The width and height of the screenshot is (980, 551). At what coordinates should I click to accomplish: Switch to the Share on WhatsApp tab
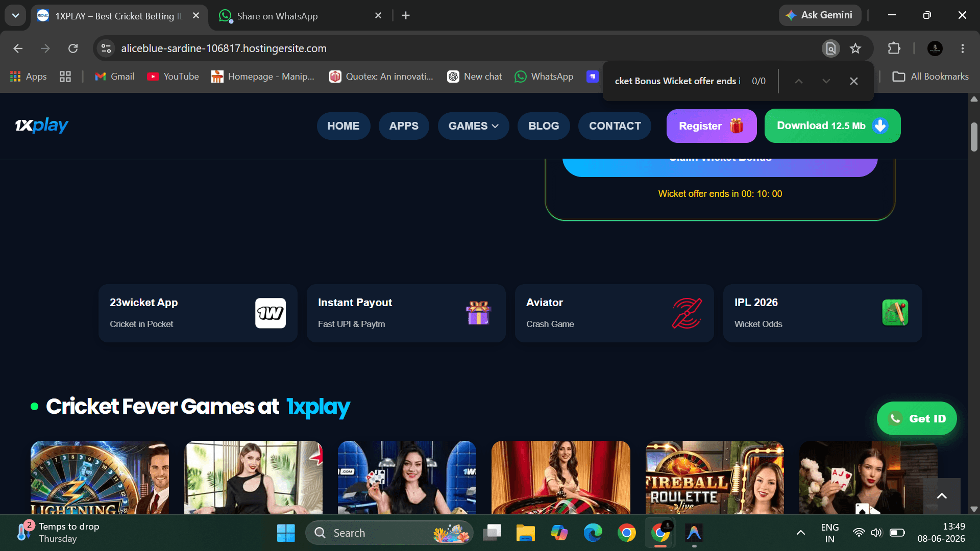300,16
